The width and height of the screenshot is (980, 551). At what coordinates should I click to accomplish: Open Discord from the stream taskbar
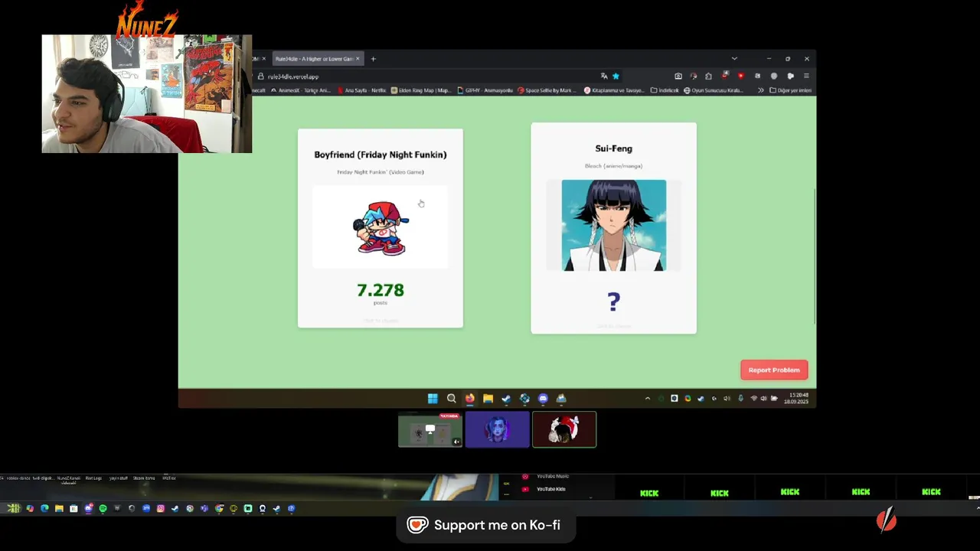coord(543,398)
